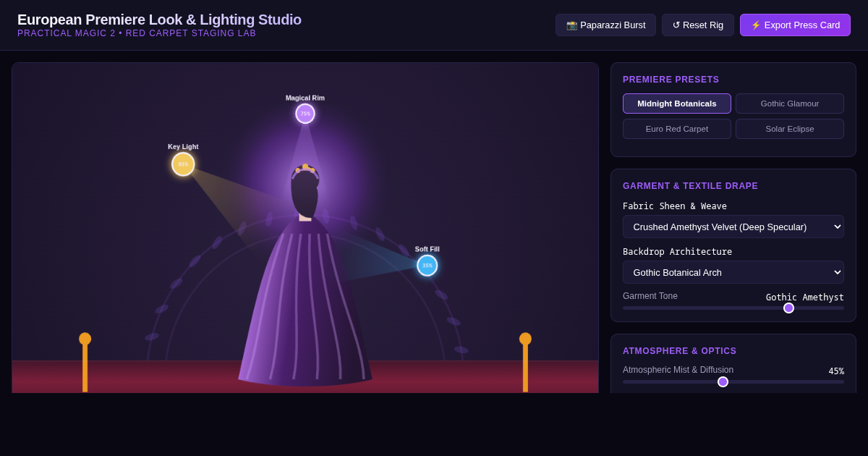
Task: Click the Garment & Textile Drape heading
Action: click(690, 186)
